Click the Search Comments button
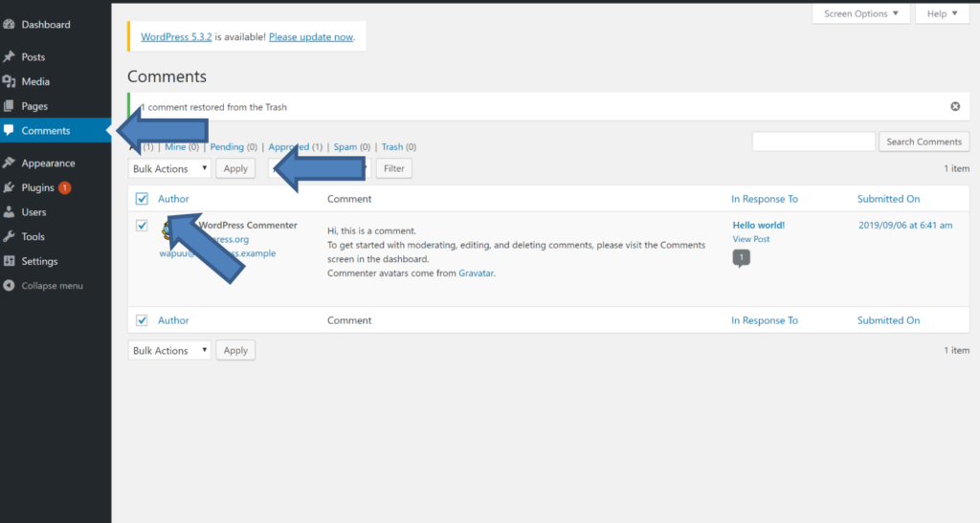 [x=924, y=142]
